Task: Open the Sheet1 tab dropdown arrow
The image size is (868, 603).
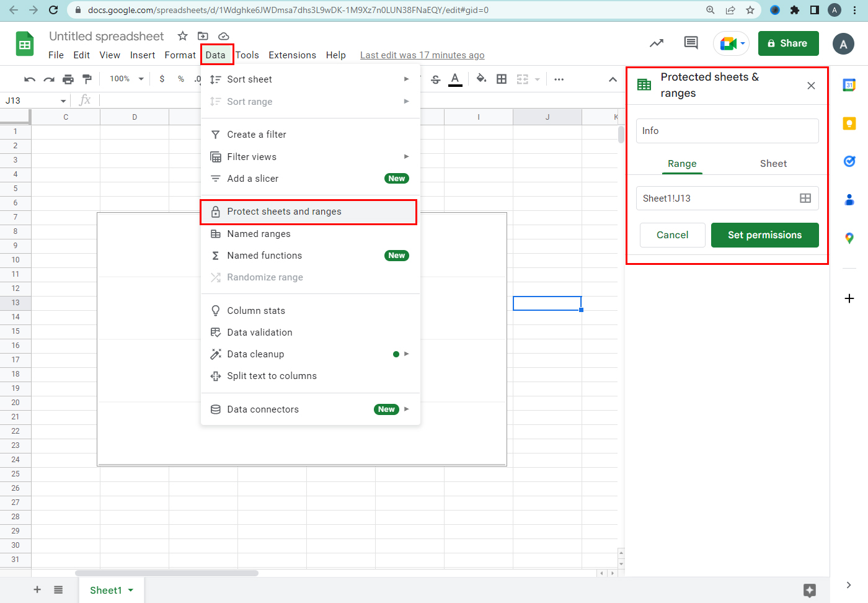Action: tap(131, 590)
